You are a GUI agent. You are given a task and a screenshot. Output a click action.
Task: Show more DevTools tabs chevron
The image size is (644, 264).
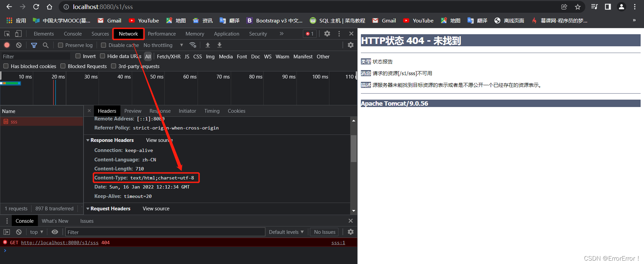tap(281, 34)
